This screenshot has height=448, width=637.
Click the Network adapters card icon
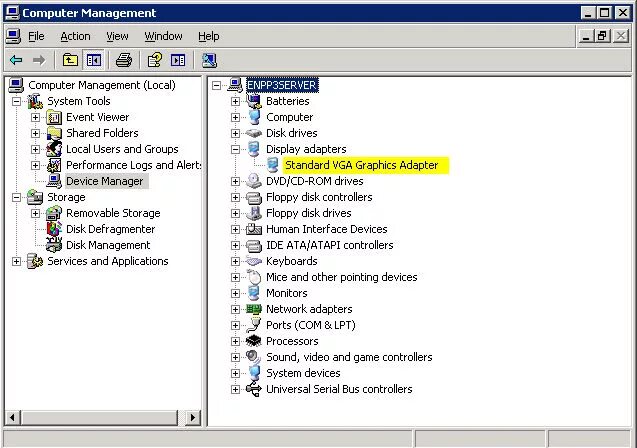(x=254, y=309)
